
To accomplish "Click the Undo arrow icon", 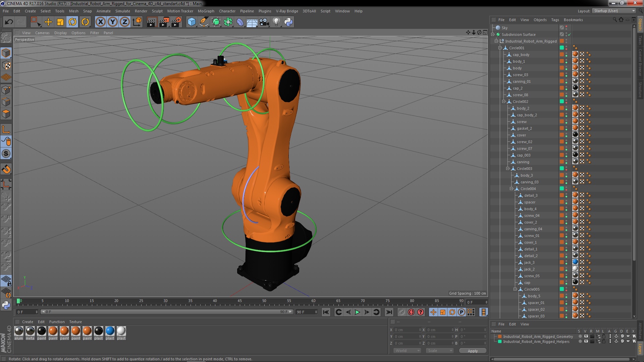I will [9, 22].
